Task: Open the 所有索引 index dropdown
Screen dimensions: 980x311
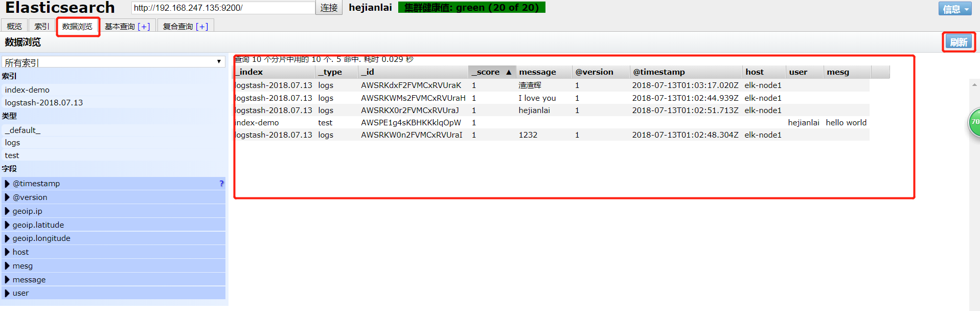Action: coord(113,62)
